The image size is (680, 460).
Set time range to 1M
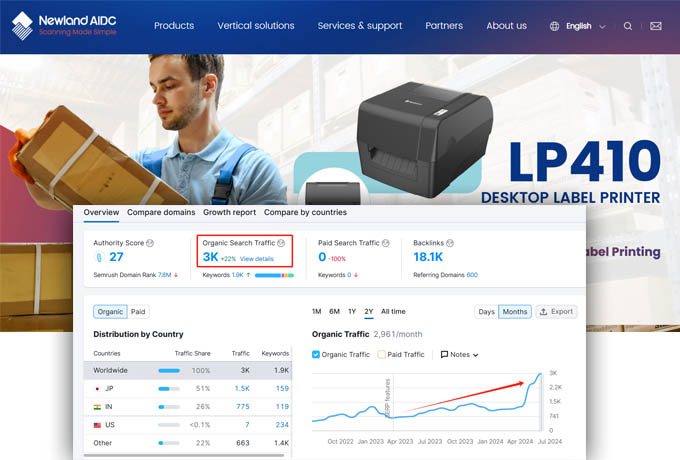pos(317,311)
